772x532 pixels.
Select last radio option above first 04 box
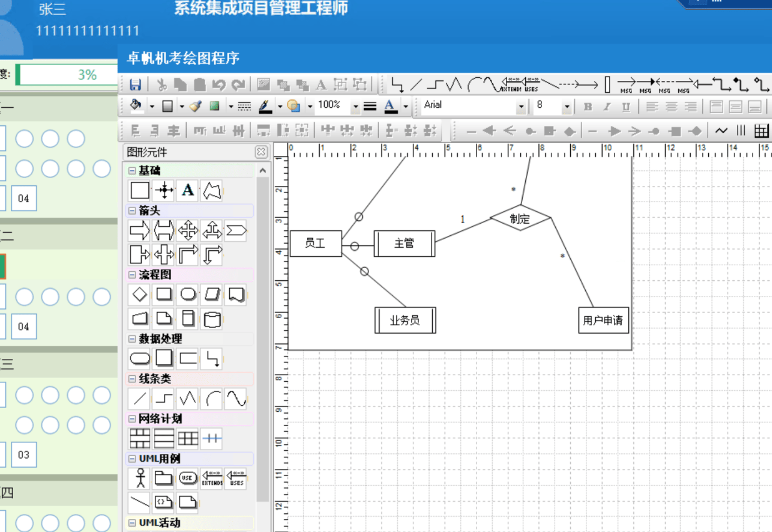102,169
